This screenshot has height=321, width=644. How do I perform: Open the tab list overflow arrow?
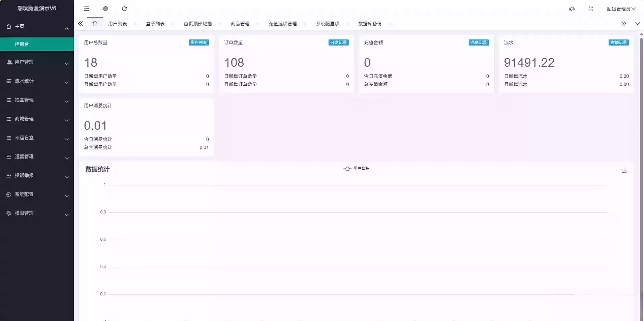(624, 24)
